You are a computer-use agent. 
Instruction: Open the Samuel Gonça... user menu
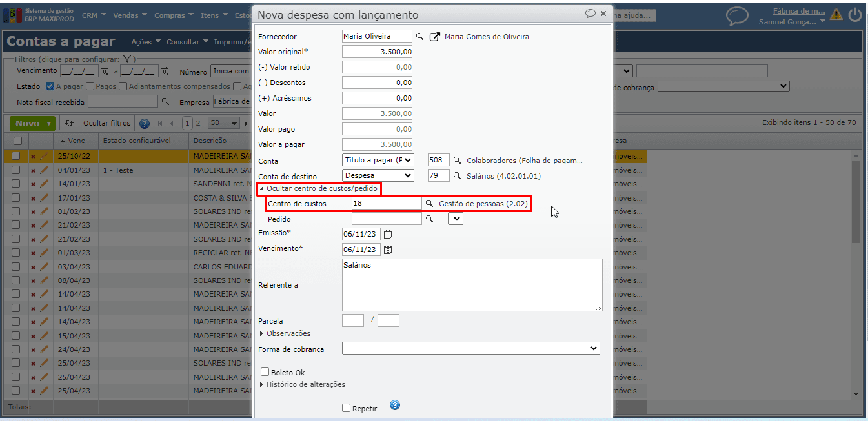pyautogui.click(x=792, y=21)
